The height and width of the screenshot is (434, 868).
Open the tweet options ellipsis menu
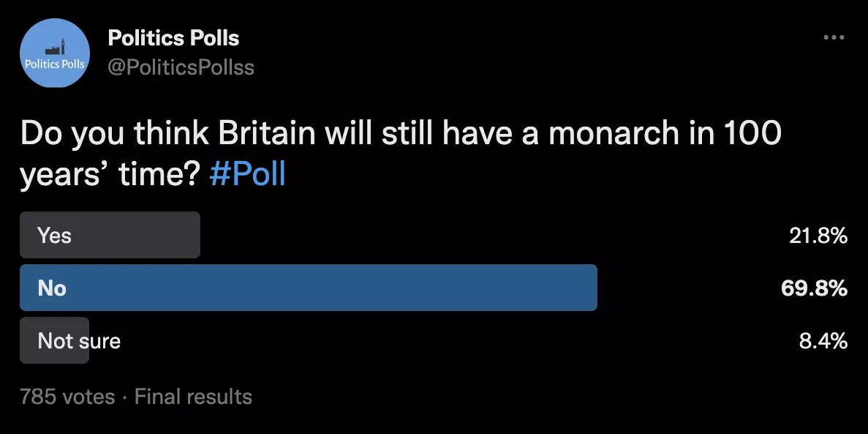[x=834, y=37]
